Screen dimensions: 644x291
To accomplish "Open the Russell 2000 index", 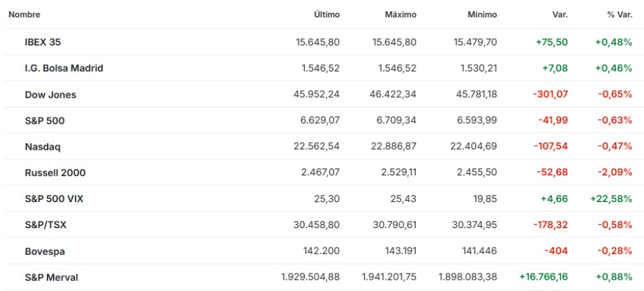I will coord(55,173).
